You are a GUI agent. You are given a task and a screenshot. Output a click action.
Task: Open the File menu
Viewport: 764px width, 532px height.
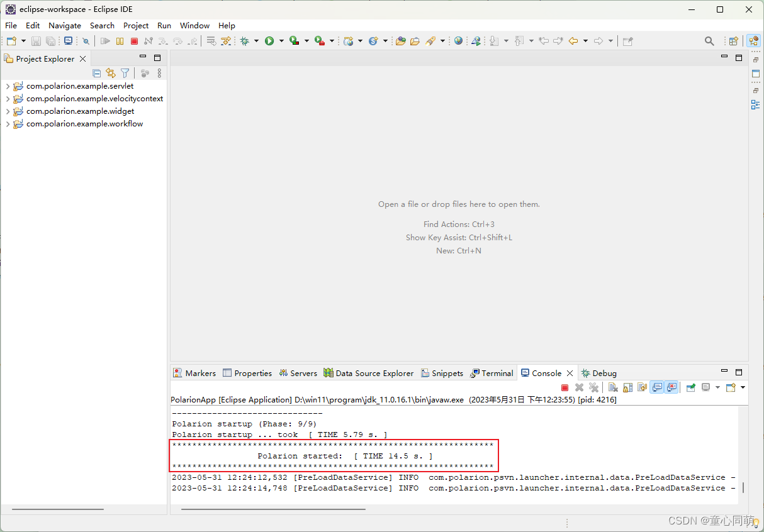coord(11,26)
